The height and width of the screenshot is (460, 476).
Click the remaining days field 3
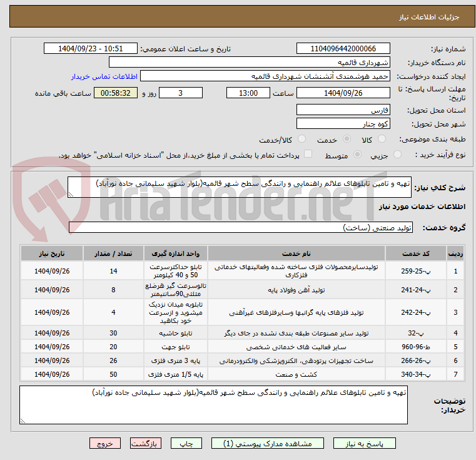pos(181,93)
